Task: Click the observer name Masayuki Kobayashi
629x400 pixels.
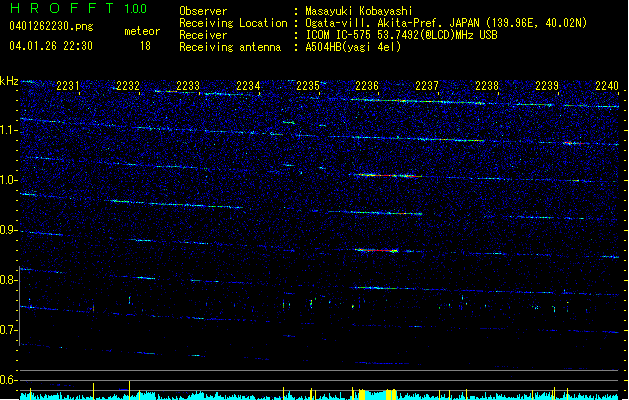Action: tap(359, 11)
